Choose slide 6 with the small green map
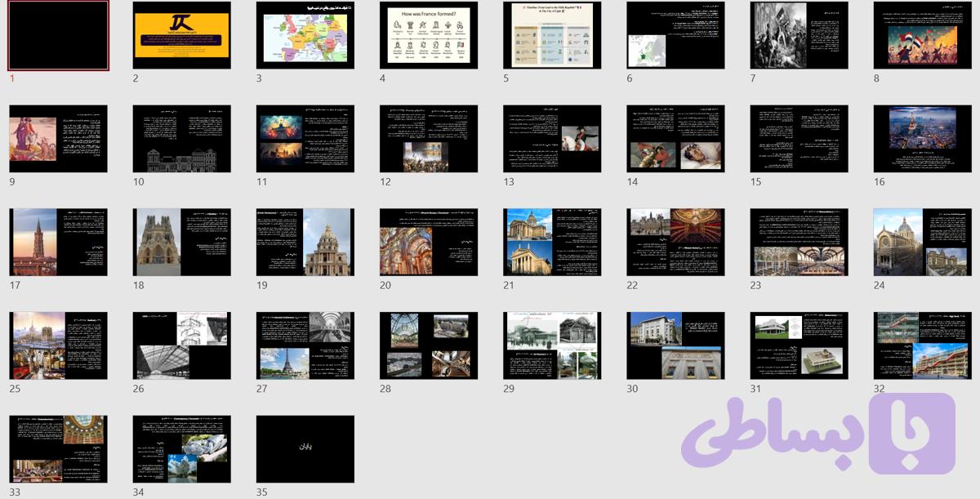980x499 pixels. pyautogui.click(x=675, y=35)
